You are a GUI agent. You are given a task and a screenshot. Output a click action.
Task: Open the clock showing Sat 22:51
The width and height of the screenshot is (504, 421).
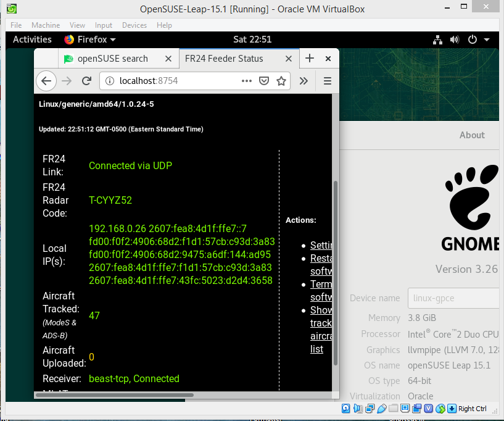click(252, 40)
